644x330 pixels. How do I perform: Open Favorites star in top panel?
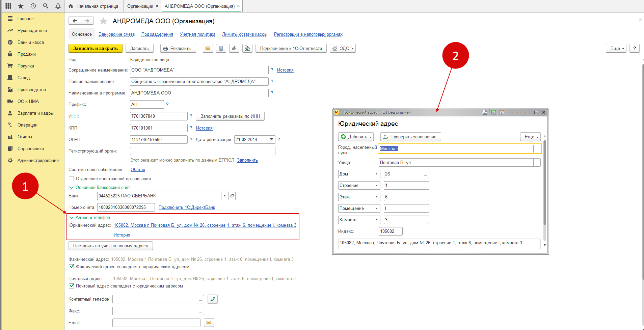tap(21, 6)
